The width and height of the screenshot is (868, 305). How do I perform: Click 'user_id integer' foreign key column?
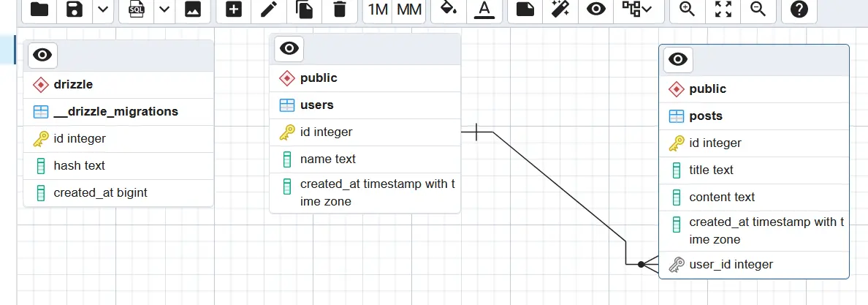point(754,265)
